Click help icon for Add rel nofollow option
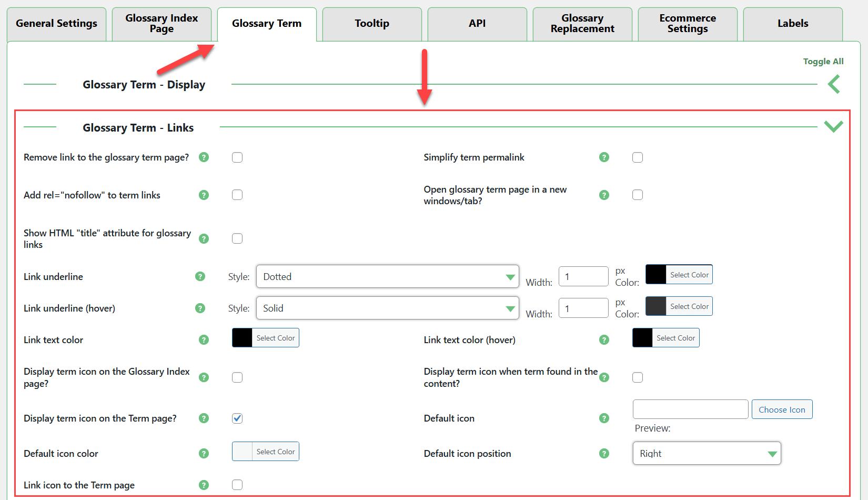This screenshot has width=868, height=500. point(204,195)
